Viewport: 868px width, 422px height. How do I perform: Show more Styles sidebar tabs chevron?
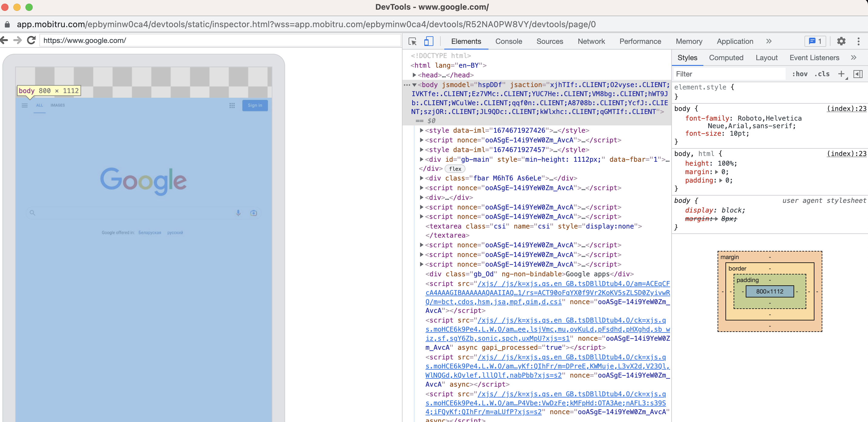click(853, 57)
